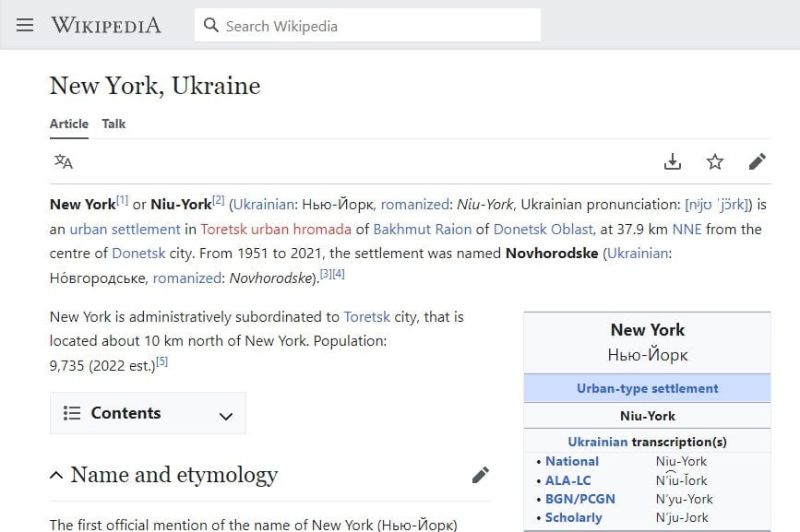This screenshot has width=800, height=532.
Task: Click the Wikipedia logo
Action: pos(105,25)
